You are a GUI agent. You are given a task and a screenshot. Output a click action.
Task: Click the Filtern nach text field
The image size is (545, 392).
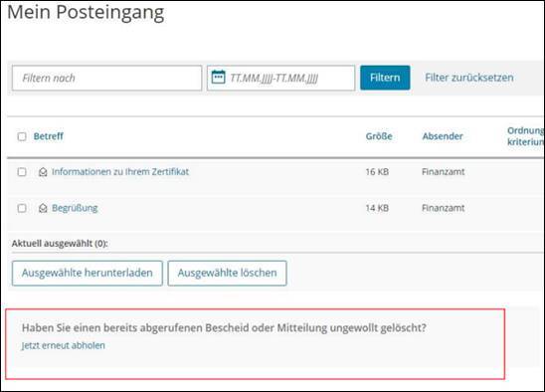(106, 78)
